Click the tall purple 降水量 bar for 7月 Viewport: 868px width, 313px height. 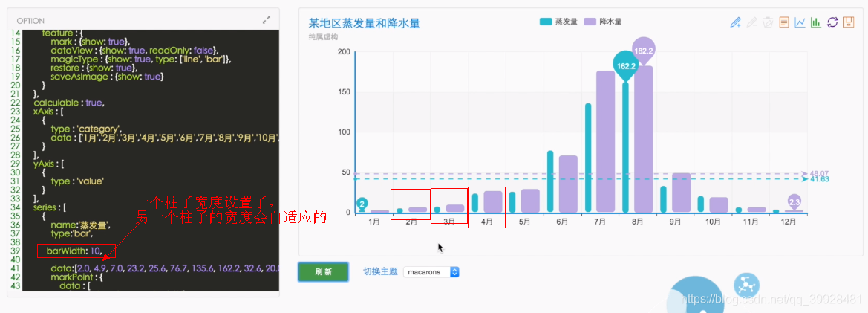(x=606, y=142)
